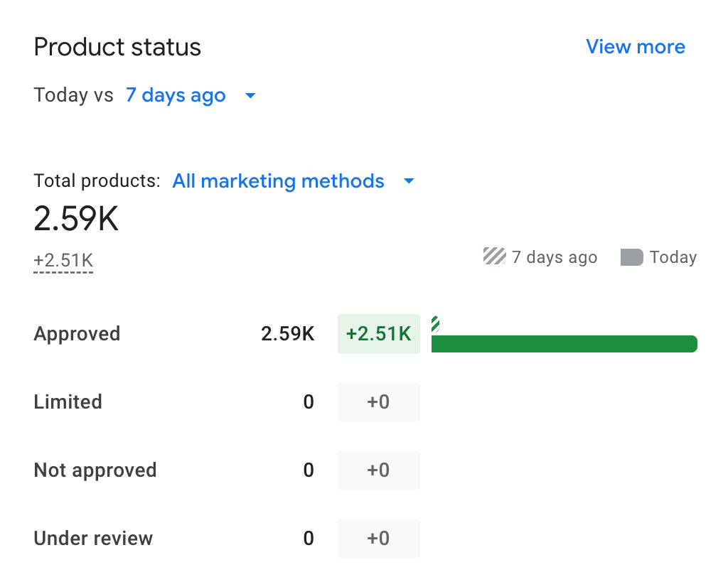Select the Under review status row label

tap(93, 539)
